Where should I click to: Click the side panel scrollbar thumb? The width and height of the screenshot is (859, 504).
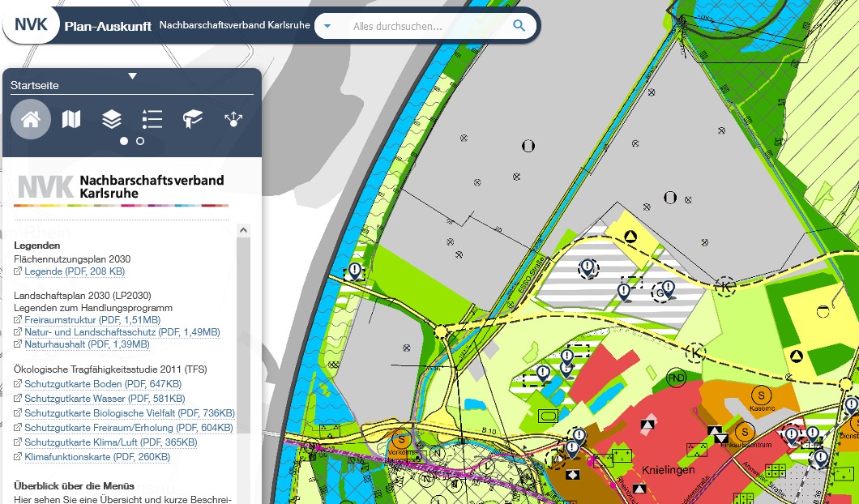[243, 335]
